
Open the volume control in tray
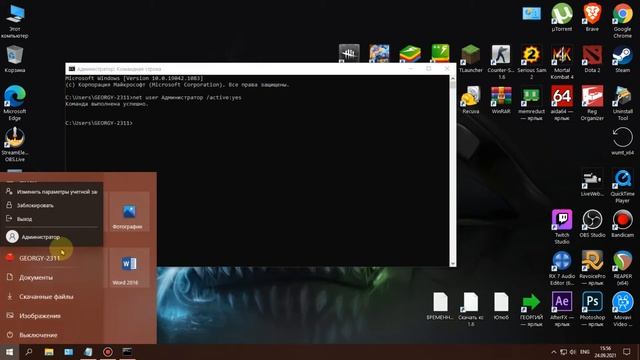pos(573,352)
